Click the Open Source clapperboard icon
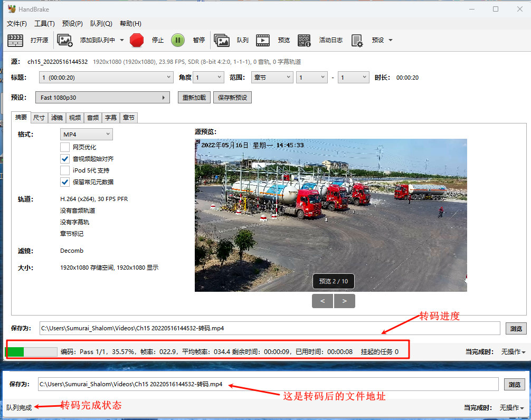531x420 pixels. pos(15,40)
